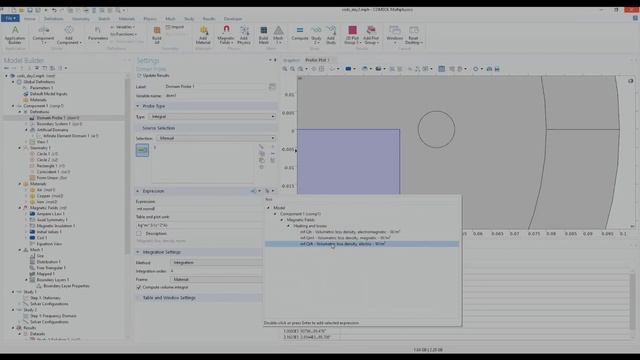Screen dimensions: 640x360
Task: Activate the selection toggle in Source Selection
Action: coord(142,150)
